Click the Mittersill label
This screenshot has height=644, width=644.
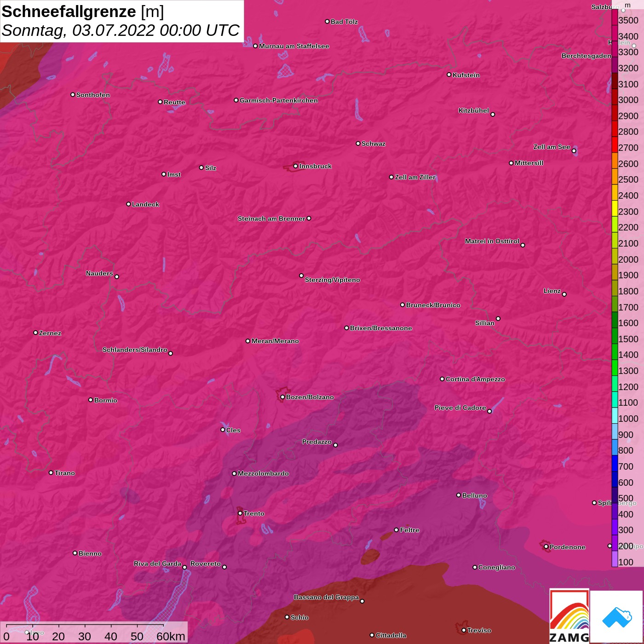pos(529,163)
